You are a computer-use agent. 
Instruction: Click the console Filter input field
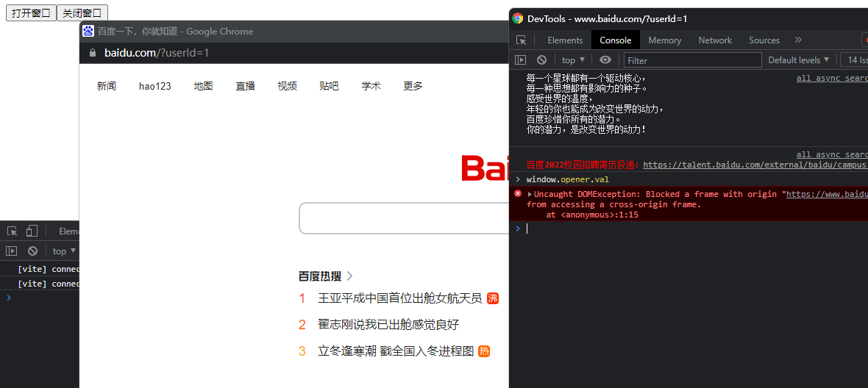click(692, 60)
